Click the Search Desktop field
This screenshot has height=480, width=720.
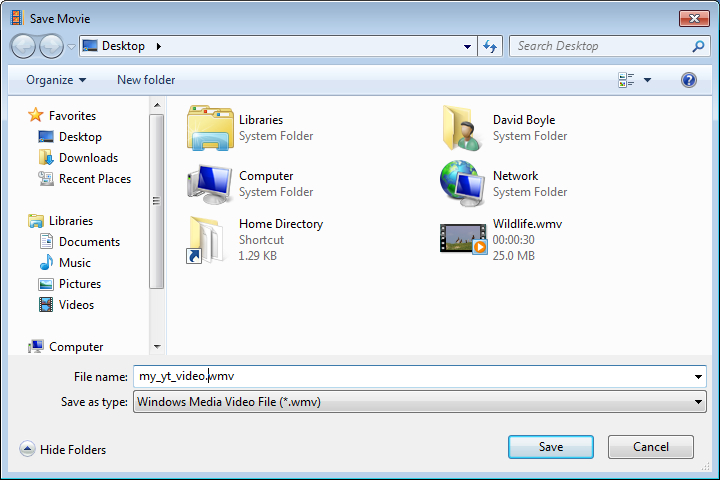(600, 46)
